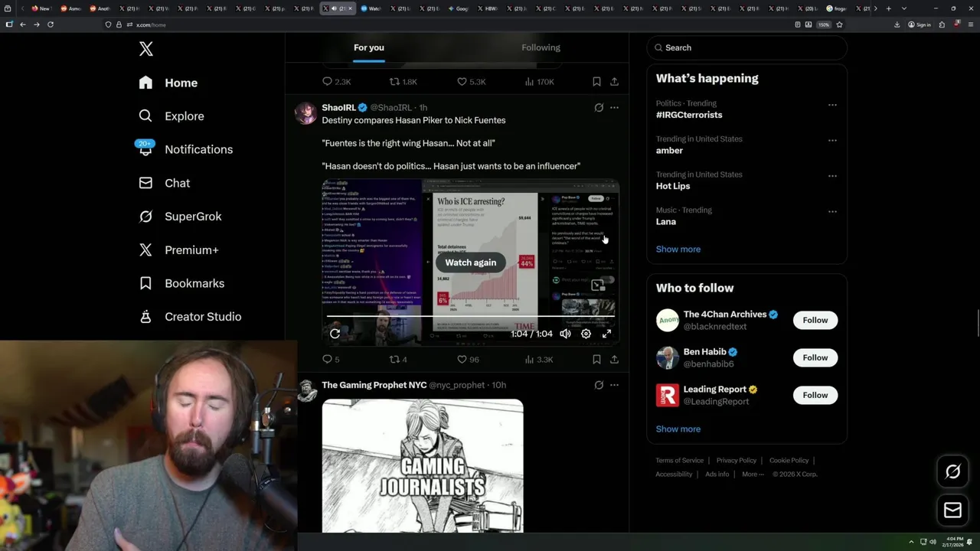Expand the More footer menu
The image size is (980, 551).
pos(753,474)
